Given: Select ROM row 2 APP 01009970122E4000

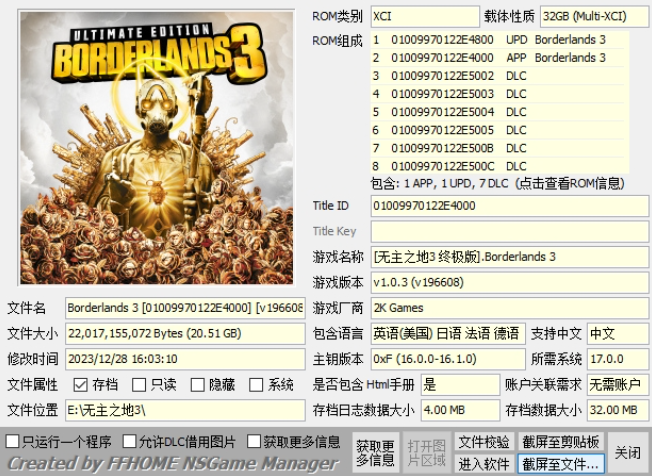Looking at the screenshot, I should coord(499,58).
